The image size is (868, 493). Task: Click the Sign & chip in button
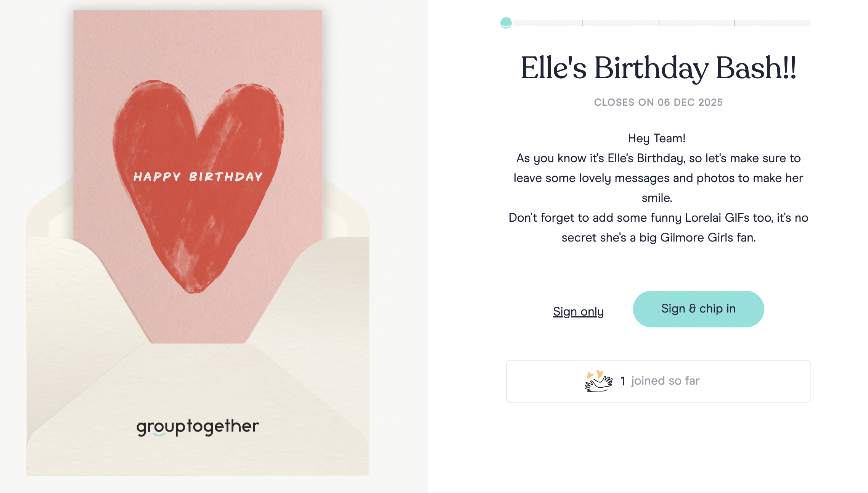click(698, 308)
